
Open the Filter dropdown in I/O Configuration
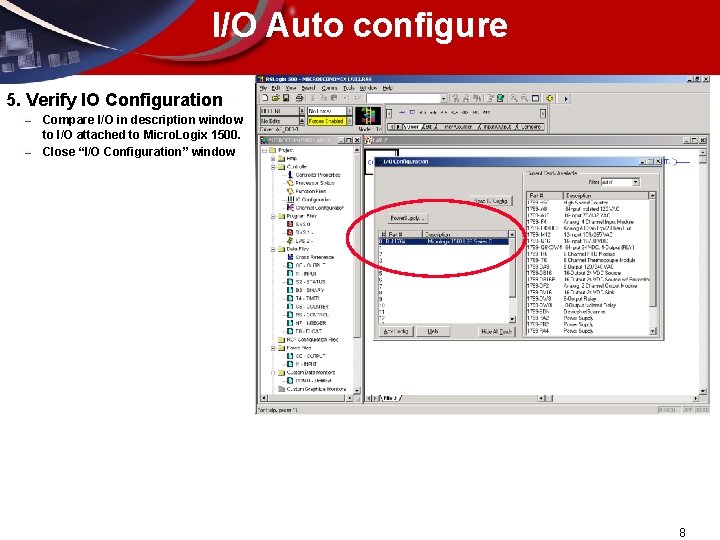[x=636, y=182]
